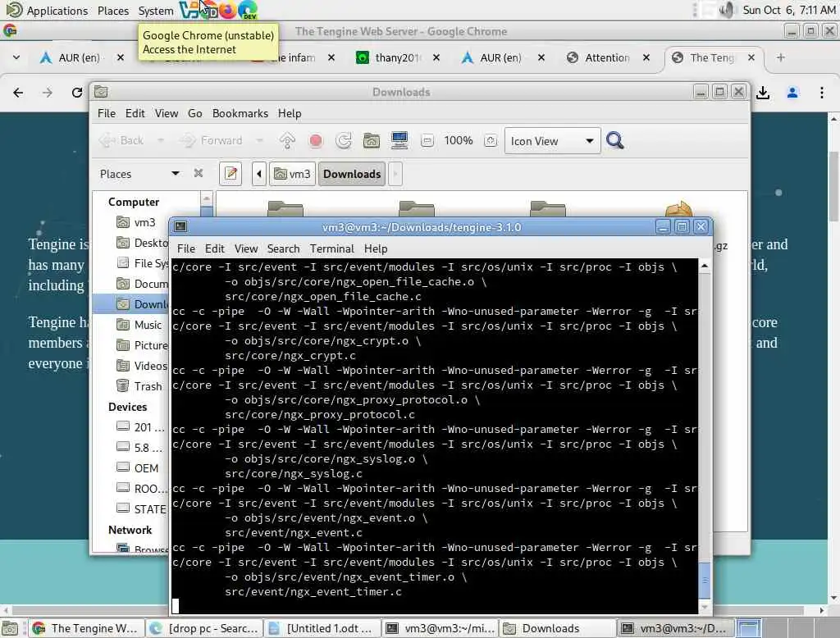Image resolution: width=840 pixels, height=638 pixels.
Task: Expand Chrome tab search dropdown arrow
Action: 16,57
